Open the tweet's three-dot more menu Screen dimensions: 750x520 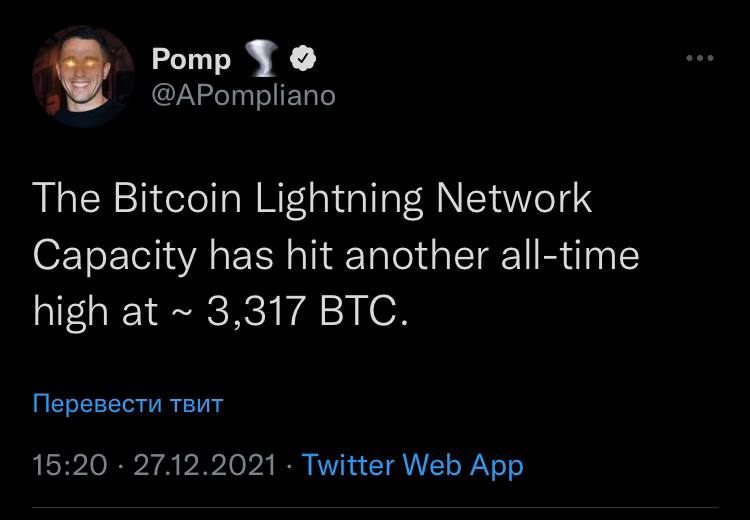coord(699,59)
